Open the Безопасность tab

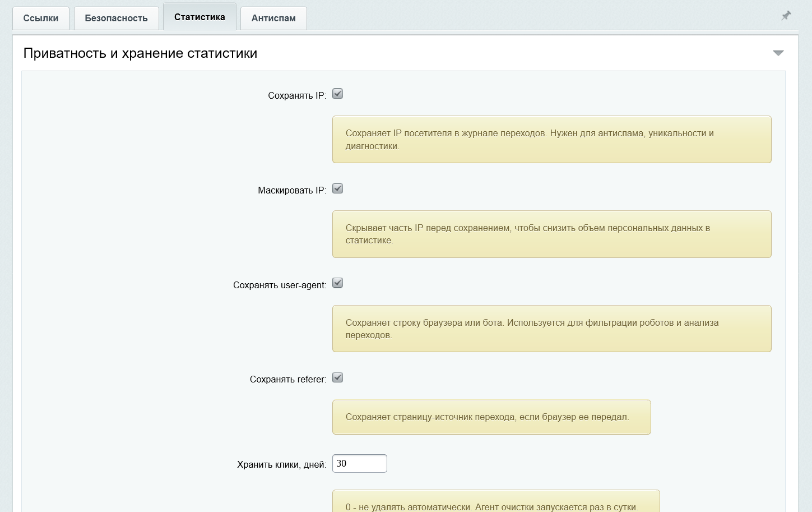tap(116, 18)
